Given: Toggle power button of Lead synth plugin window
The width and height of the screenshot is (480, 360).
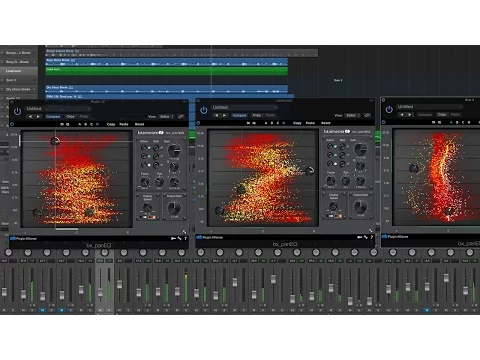Looking at the screenshot, I should [204, 110].
